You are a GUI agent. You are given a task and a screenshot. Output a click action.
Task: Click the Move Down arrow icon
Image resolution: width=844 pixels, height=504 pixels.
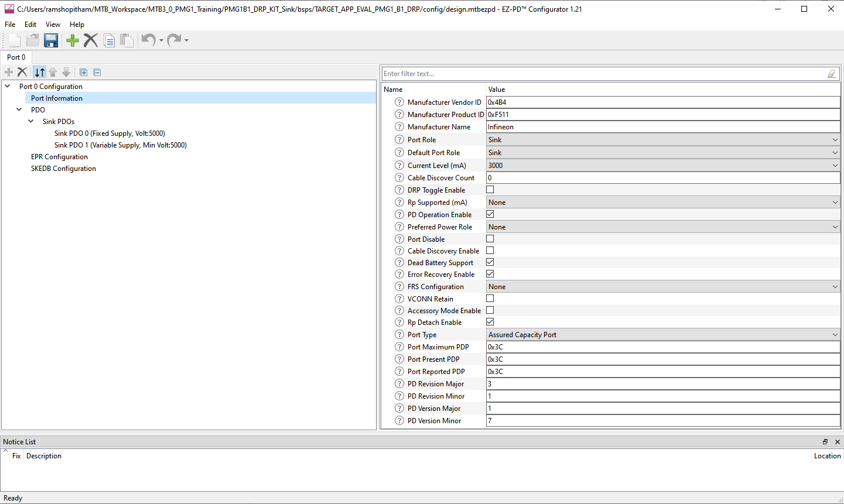pyautogui.click(x=66, y=72)
